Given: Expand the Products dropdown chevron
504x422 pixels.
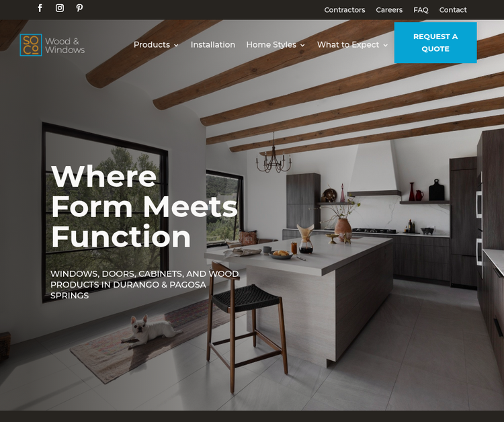Looking at the screenshot, I should (176, 45).
